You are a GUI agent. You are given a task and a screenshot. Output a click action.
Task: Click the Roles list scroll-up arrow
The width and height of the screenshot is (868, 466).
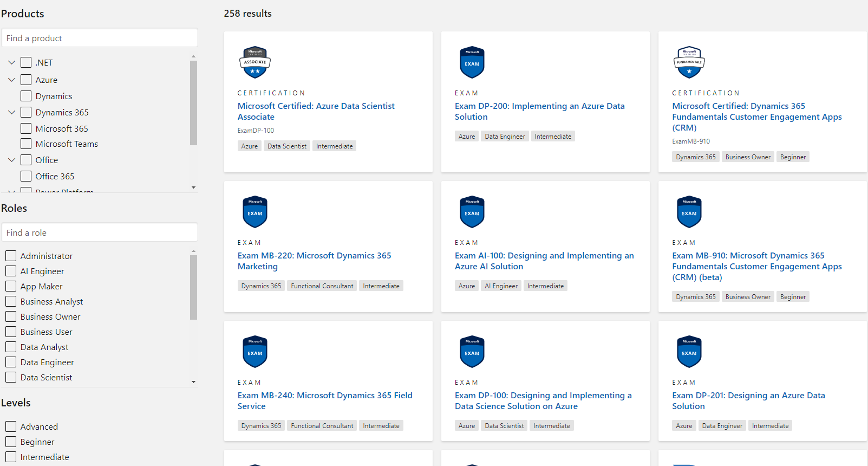(194, 251)
